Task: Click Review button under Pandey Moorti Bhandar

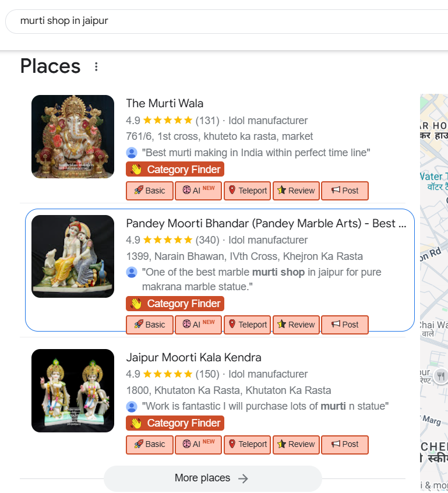Action: [x=296, y=325]
